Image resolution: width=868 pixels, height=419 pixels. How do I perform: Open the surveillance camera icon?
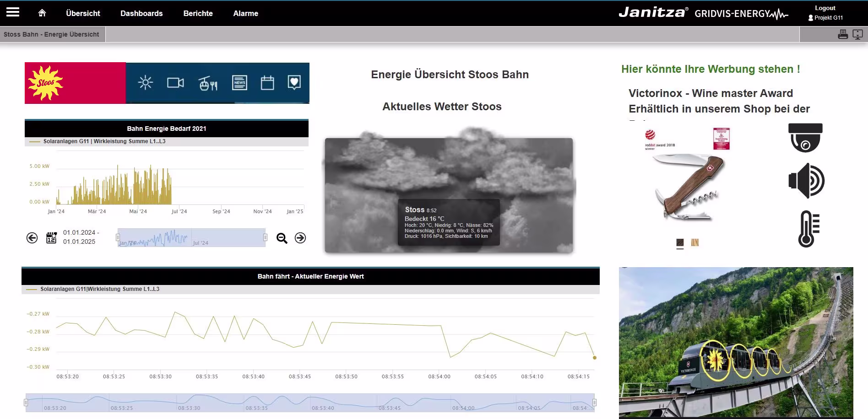(805, 137)
